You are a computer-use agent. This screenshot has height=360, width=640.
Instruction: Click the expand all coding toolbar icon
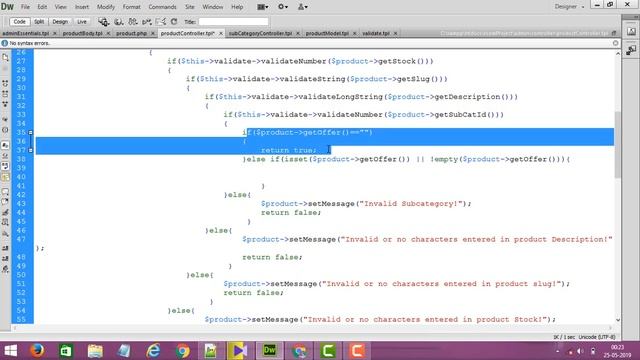(x=5, y=104)
